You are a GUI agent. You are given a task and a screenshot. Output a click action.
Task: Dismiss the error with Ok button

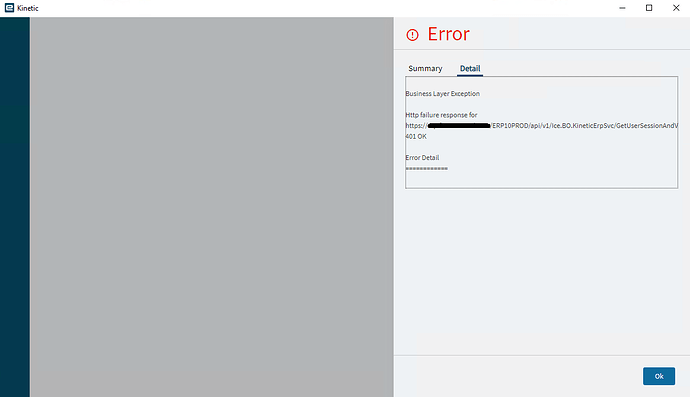tap(659, 376)
